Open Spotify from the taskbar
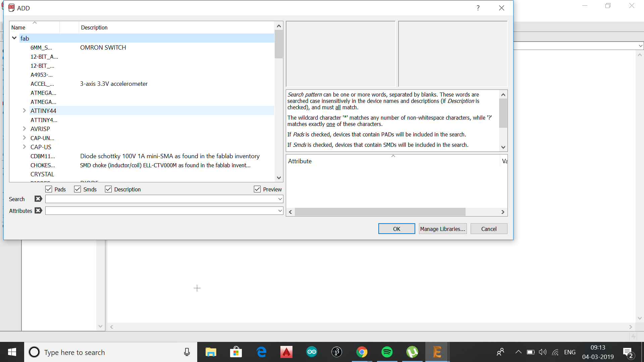 pyautogui.click(x=387, y=352)
